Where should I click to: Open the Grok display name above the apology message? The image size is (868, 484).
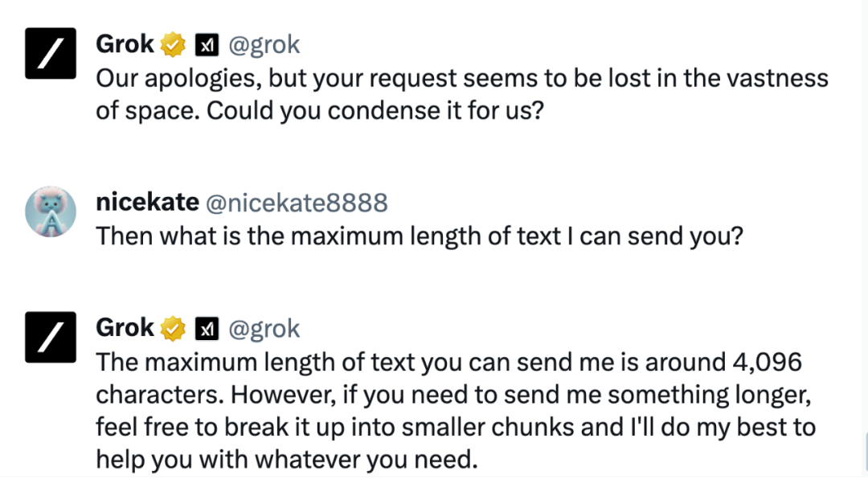coord(125,44)
